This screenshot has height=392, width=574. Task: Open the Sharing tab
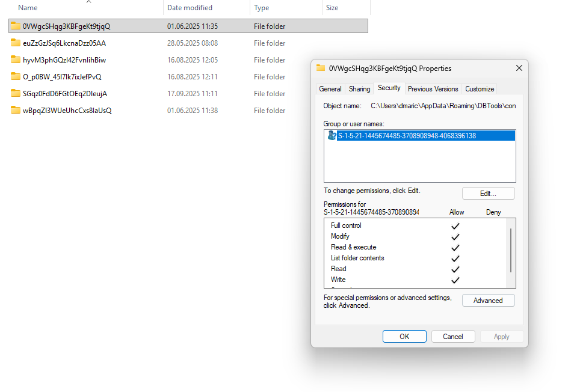(x=359, y=88)
